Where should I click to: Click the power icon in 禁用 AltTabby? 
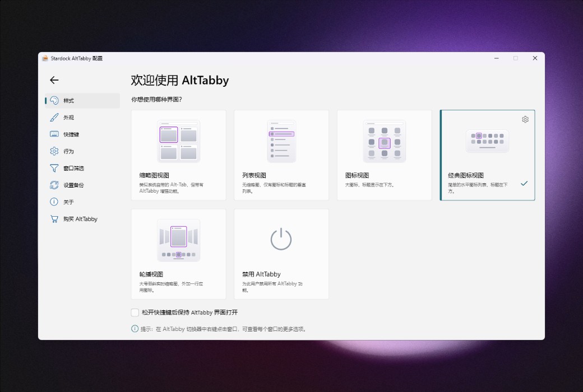[281, 239]
